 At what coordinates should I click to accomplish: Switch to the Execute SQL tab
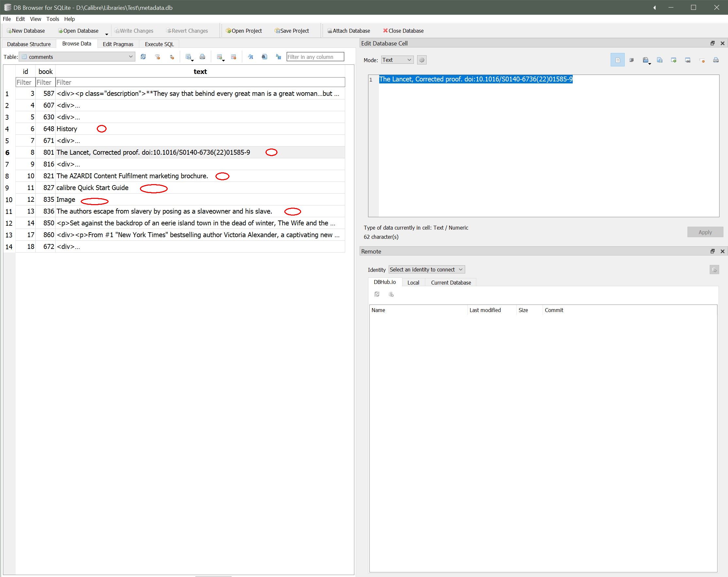coord(159,44)
